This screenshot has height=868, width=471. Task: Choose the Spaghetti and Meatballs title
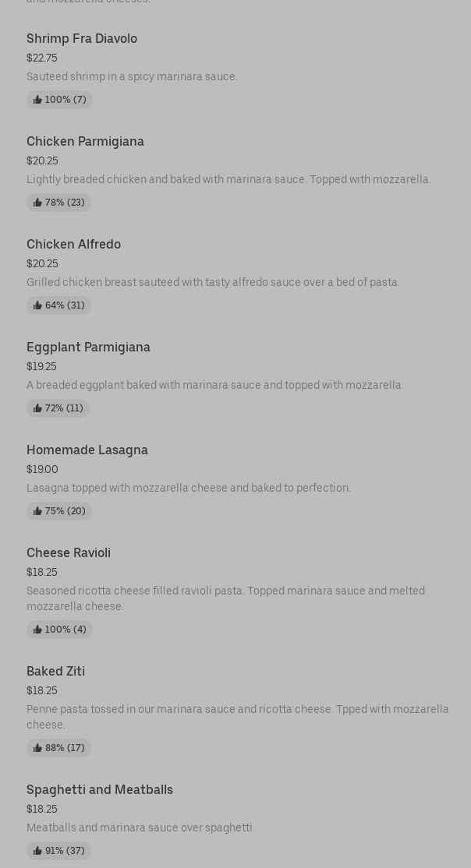(x=100, y=789)
